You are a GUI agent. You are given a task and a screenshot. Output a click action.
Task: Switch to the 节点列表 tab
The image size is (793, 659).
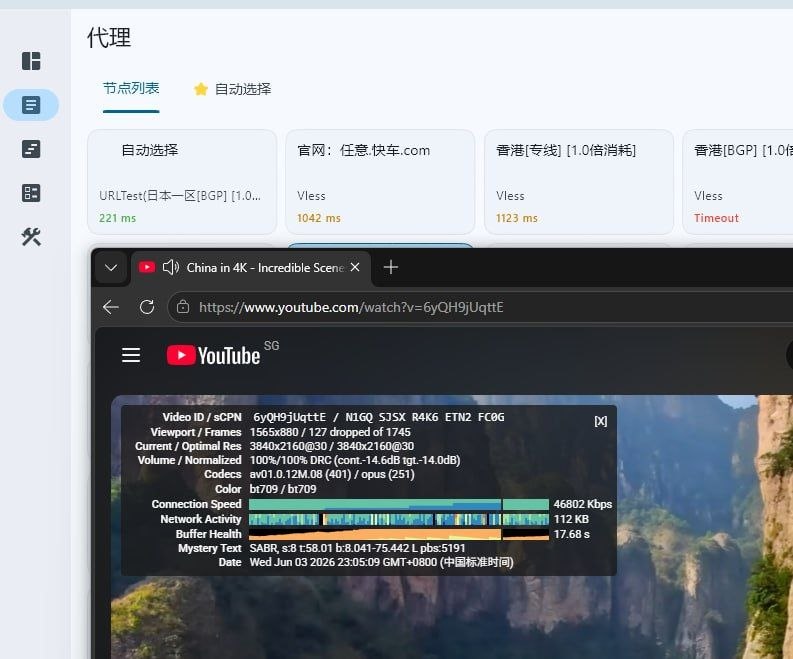pos(131,89)
